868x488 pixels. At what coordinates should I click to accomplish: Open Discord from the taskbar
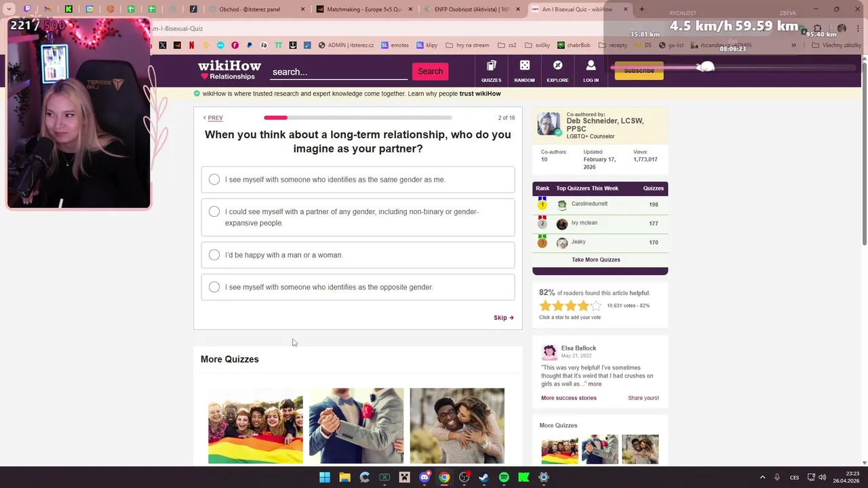425,477
